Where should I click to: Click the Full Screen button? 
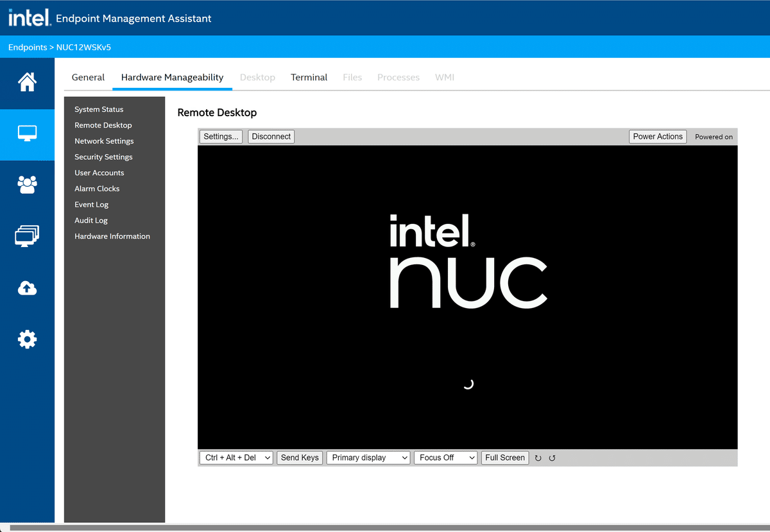tap(505, 458)
